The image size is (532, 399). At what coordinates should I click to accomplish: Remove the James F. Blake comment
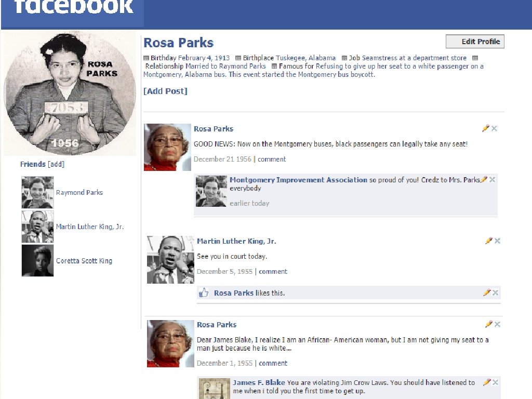click(x=495, y=382)
